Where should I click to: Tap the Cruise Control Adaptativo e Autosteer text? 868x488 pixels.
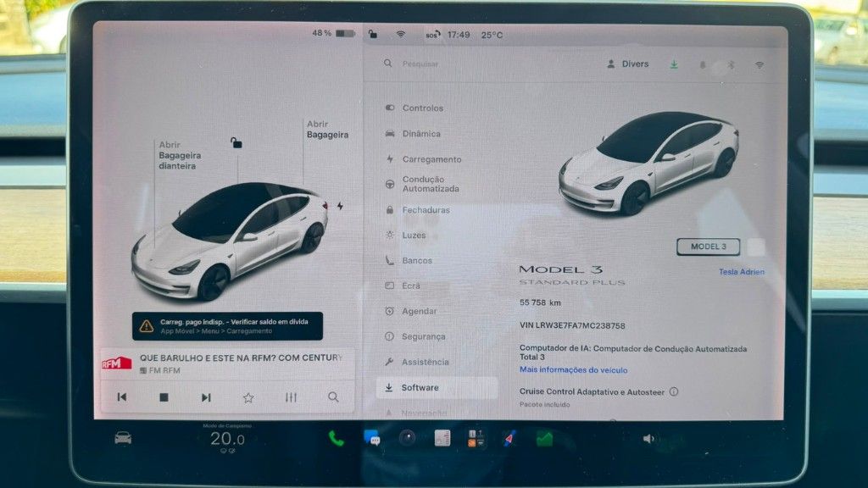(592, 391)
